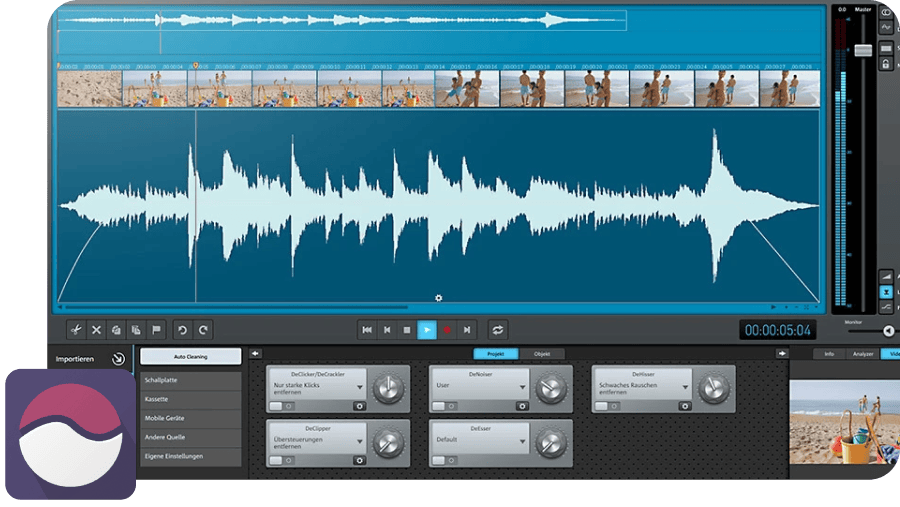Click the Master volume fader handle
The image size is (900, 507).
click(863, 50)
